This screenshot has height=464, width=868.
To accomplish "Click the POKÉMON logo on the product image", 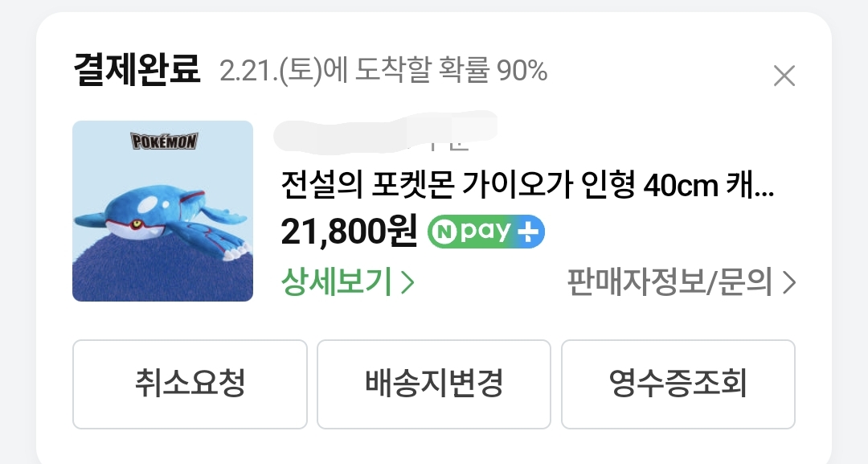I will [165, 142].
